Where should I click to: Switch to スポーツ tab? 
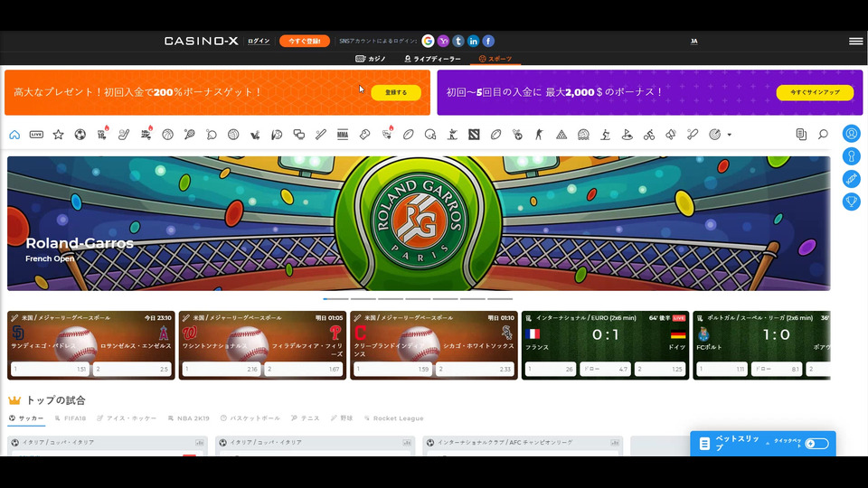click(495, 59)
